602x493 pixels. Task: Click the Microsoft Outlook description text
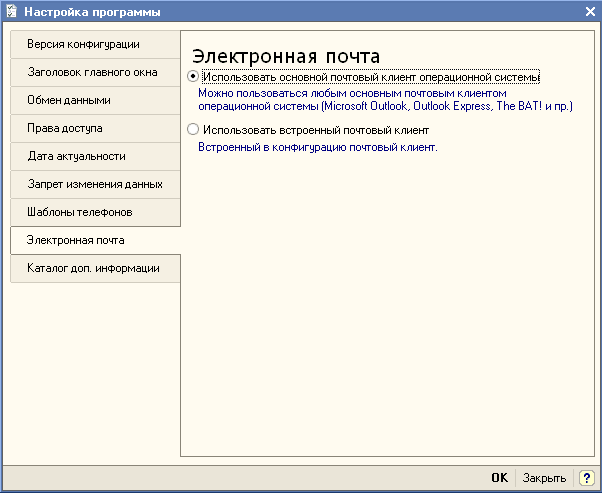pyautogui.click(x=385, y=100)
